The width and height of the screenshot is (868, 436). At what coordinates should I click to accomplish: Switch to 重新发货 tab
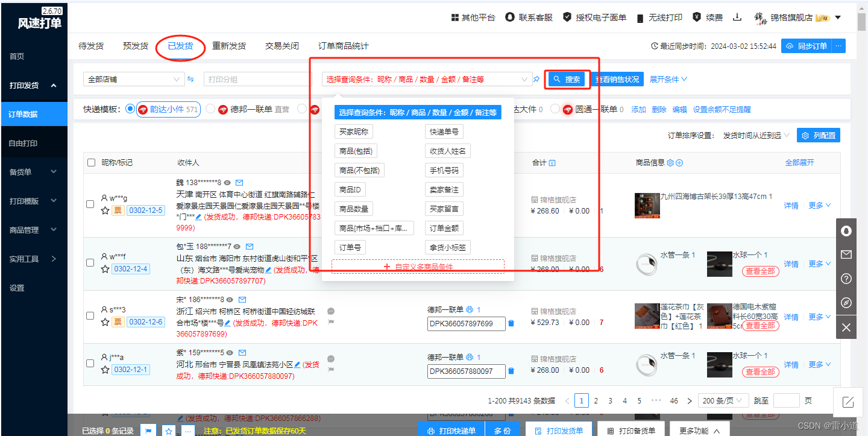(229, 46)
